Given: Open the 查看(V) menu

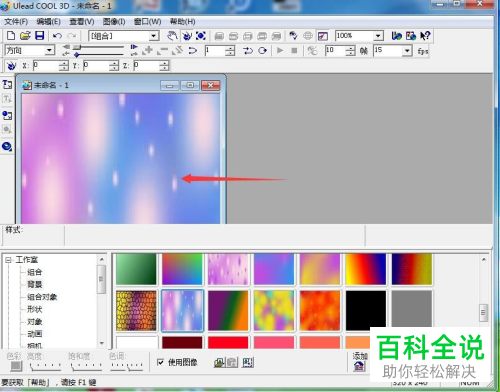Looking at the screenshot, I should tap(82, 22).
